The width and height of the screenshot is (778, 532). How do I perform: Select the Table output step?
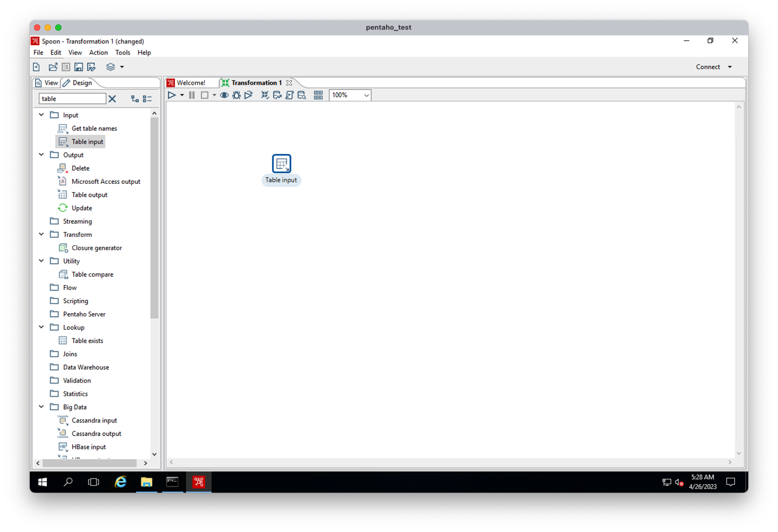point(83,195)
